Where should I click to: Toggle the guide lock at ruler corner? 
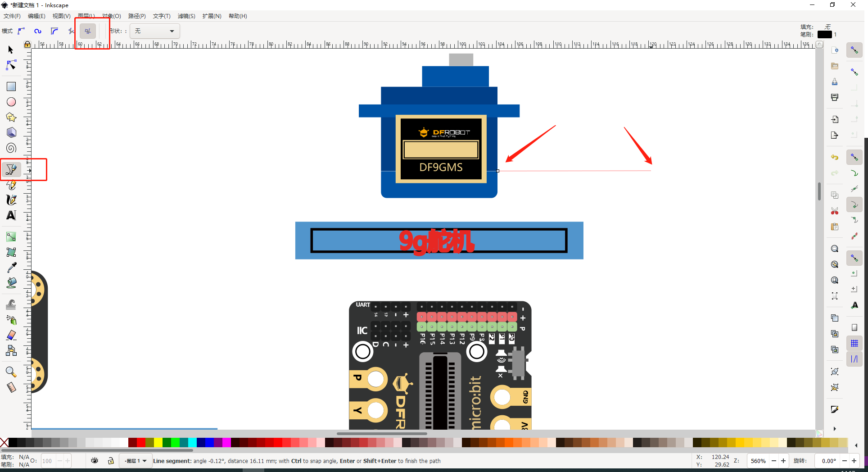point(27,45)
